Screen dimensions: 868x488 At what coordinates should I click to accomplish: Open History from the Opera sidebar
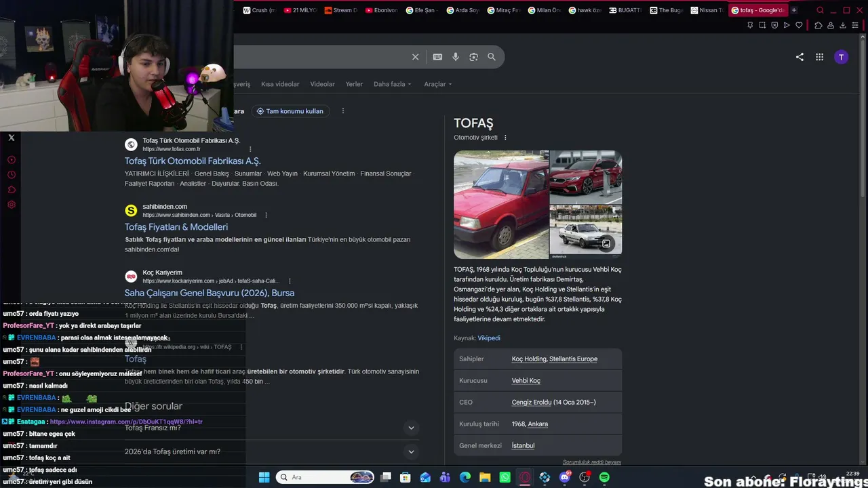12,175
